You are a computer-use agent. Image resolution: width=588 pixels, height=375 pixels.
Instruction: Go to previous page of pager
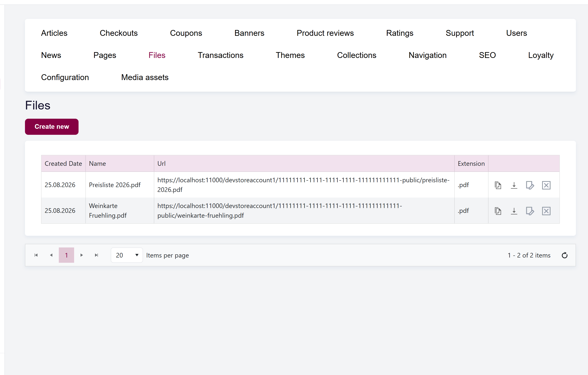(x=51, y=255)
